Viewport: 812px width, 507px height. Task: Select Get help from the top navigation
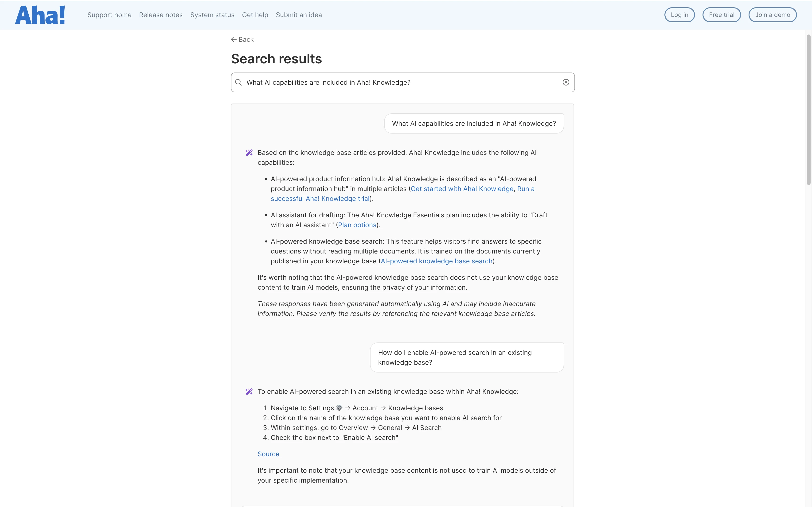coord(255,15)
